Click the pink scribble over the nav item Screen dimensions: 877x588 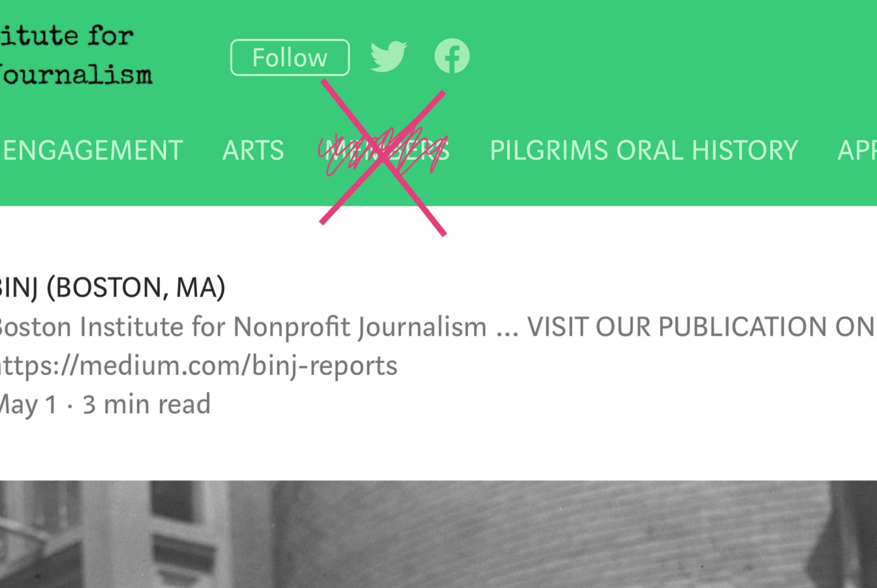[384, 151]
